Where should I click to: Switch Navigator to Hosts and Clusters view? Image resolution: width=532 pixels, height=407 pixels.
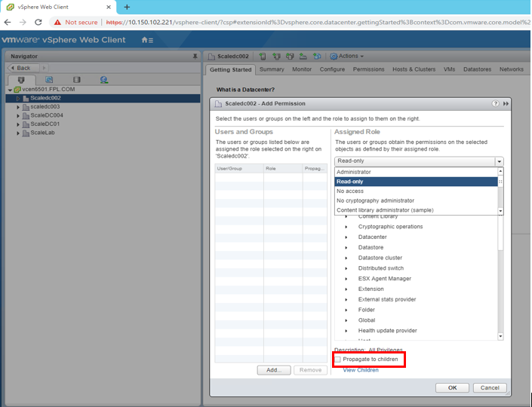pos(21,80)
